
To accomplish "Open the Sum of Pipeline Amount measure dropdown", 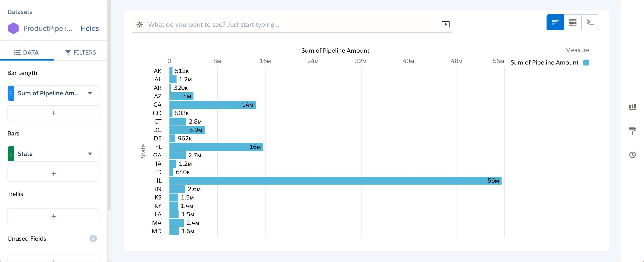I will tap(90, 93).
